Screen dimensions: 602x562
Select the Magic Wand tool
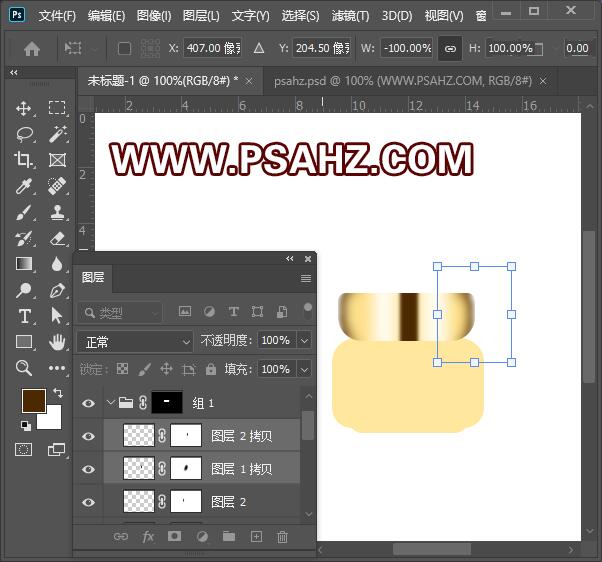pyautogui.click(x=57, y=134)
